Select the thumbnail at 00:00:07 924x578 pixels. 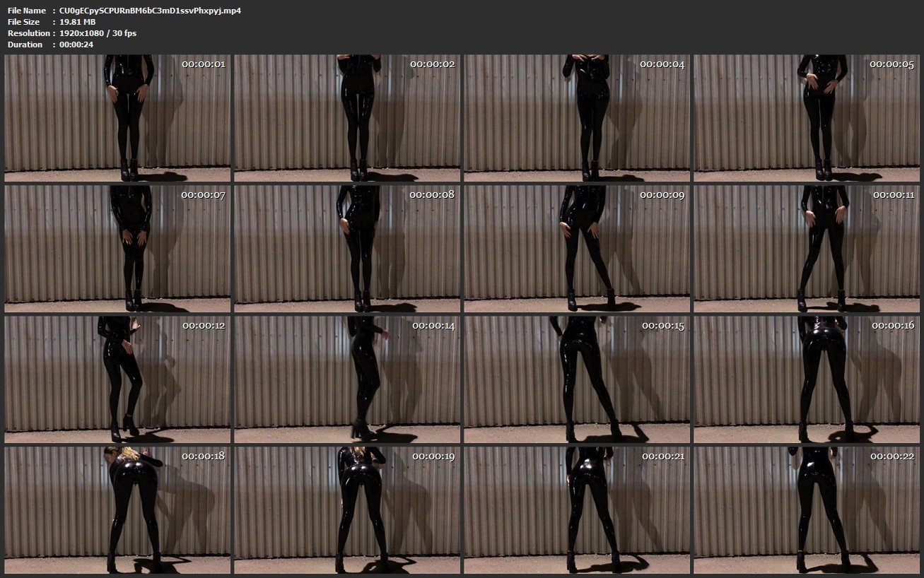117,249
